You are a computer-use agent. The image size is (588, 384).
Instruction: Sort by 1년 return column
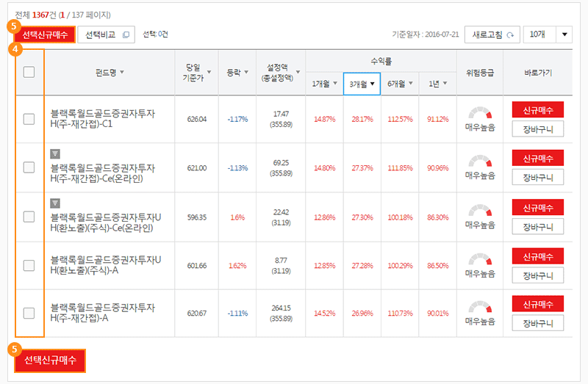pos(445,83)
